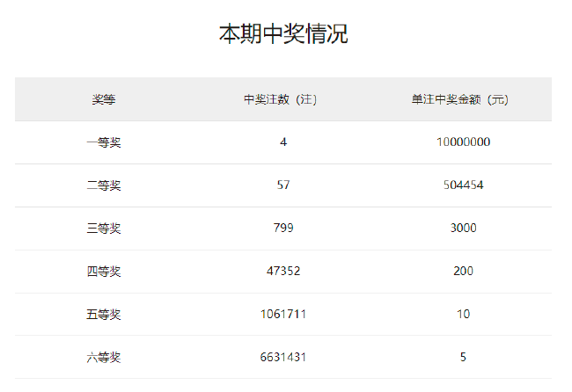Click the 三等奖 row label
This screenshot has width=572, height=392.
coord(104,229)
